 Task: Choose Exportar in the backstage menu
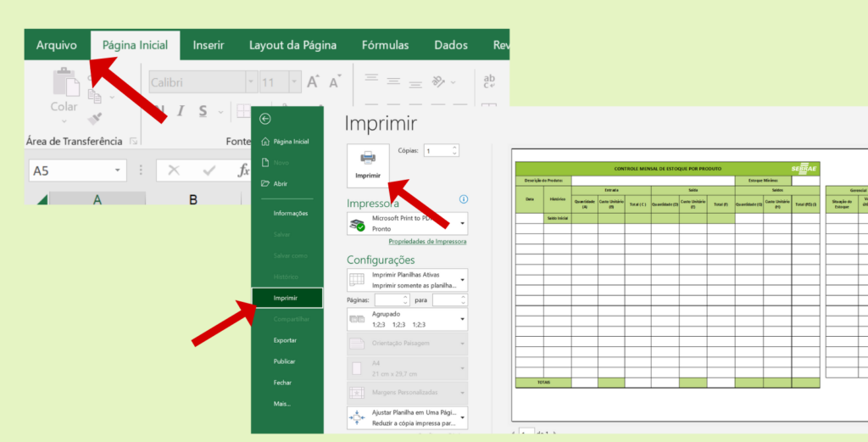pos(287,340)
